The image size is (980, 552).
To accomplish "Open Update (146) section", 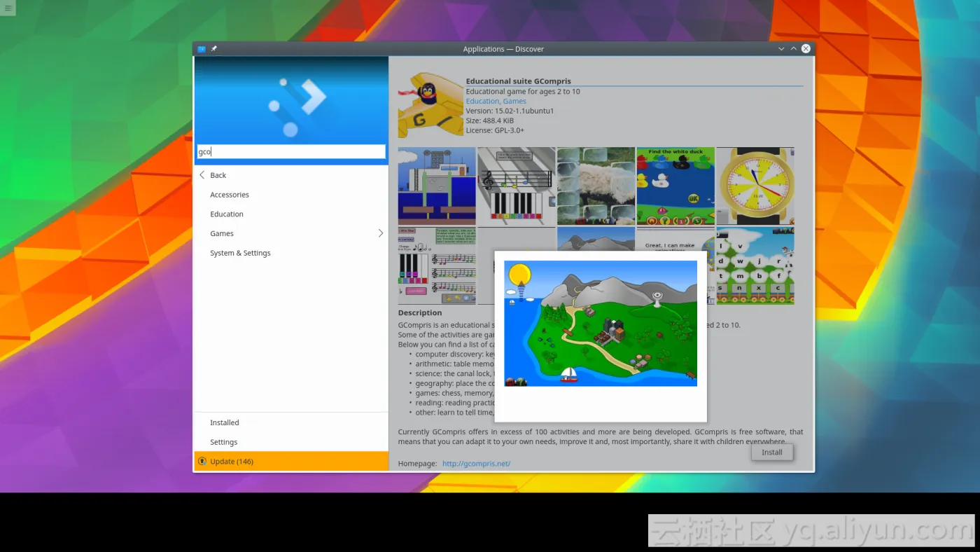I will coord(291,461).
